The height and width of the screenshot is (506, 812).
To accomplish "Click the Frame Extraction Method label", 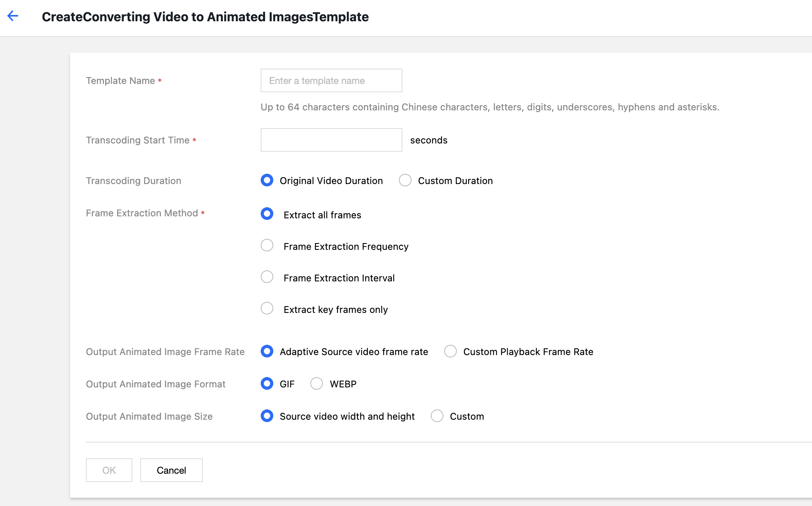I will coord(142,213).
